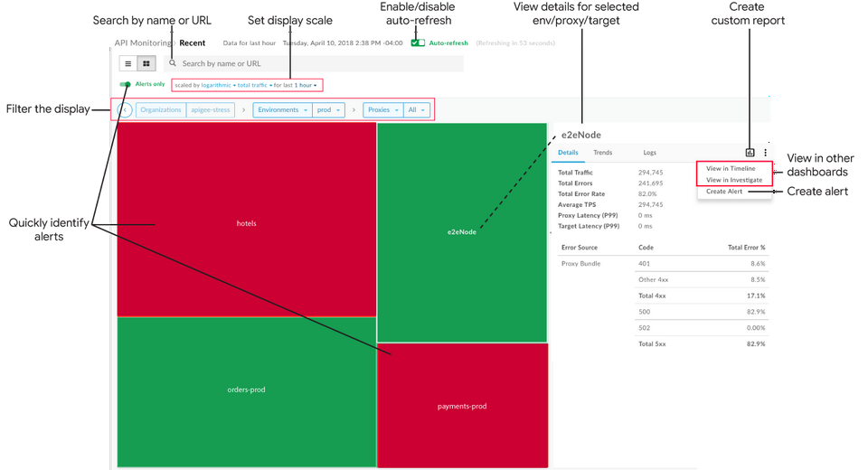Switch to list view icon

pos(128,64)
